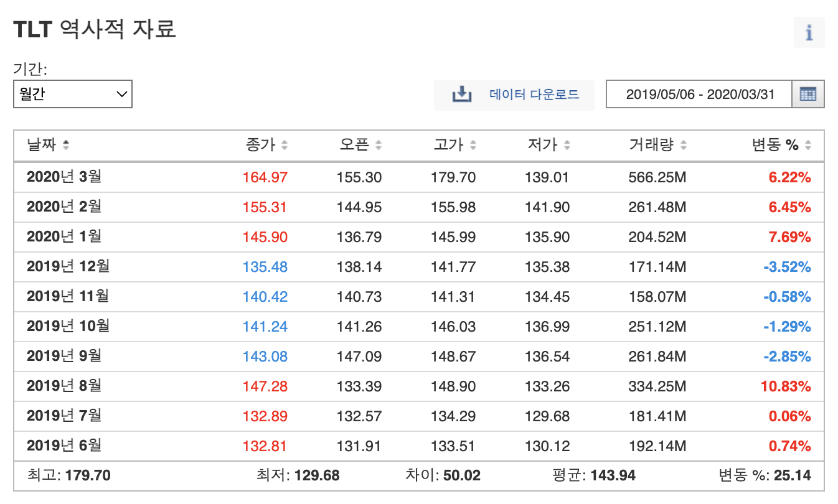This screenshot has width=838, height=504.
Task: Click volume value 158.07M
Action: pos(657,297)
